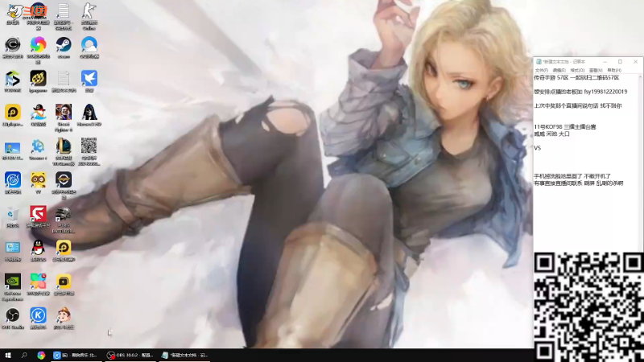The image size is (644, 362).
Task: Open the QR code image file on desktop
Action: (89, 146)
